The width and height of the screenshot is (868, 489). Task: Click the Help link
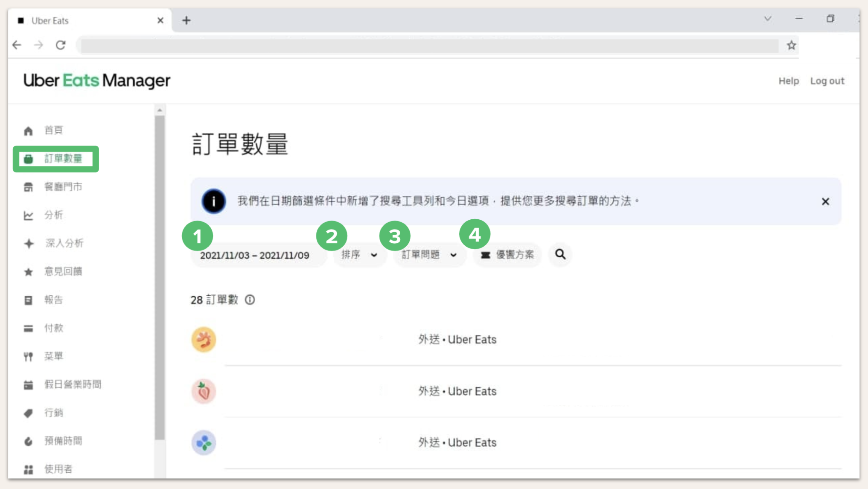[789, 81]
